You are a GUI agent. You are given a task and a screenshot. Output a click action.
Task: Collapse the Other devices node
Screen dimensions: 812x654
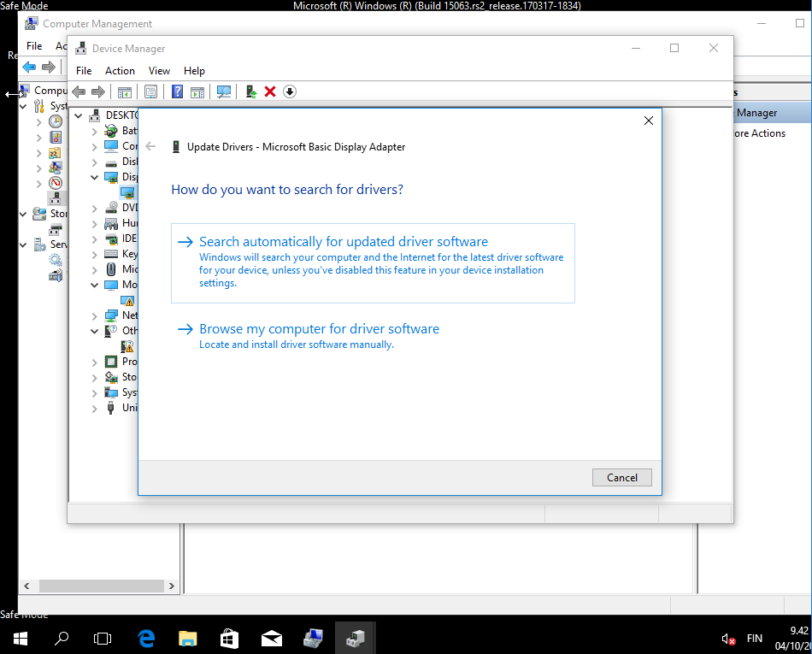pos(94,331)
